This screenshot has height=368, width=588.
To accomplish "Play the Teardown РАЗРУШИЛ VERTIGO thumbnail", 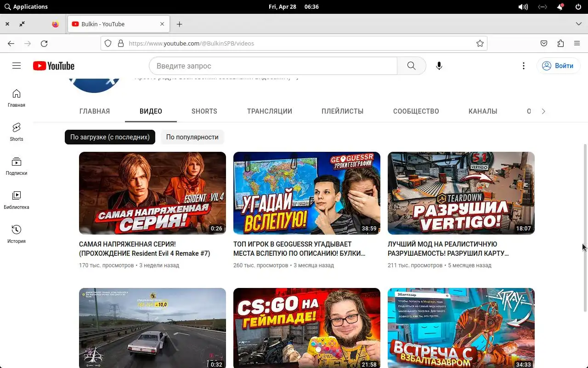I will pos(461,193).
